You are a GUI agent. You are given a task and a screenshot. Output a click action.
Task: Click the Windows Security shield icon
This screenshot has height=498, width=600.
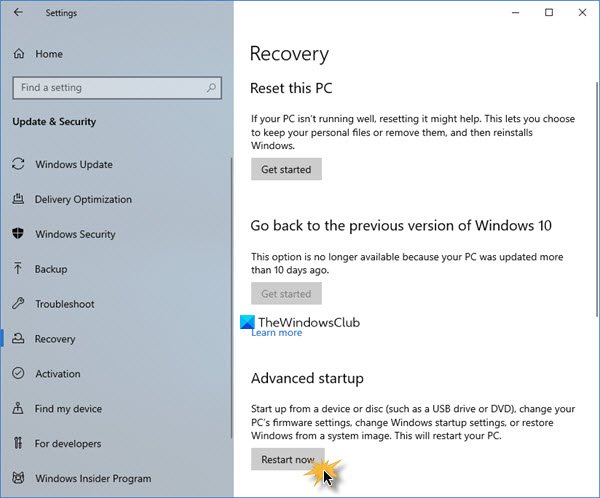(18, 234)
